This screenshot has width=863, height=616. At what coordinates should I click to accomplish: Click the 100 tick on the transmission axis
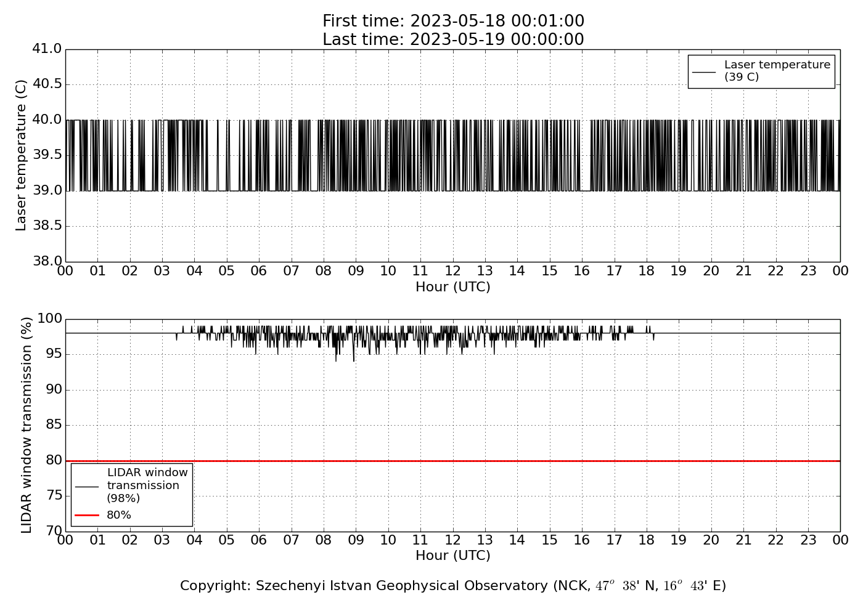click(x=50, y=318)
